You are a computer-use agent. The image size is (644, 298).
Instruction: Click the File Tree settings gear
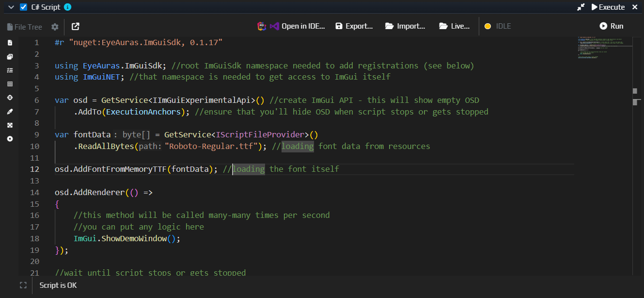click(x=55, y=27)
